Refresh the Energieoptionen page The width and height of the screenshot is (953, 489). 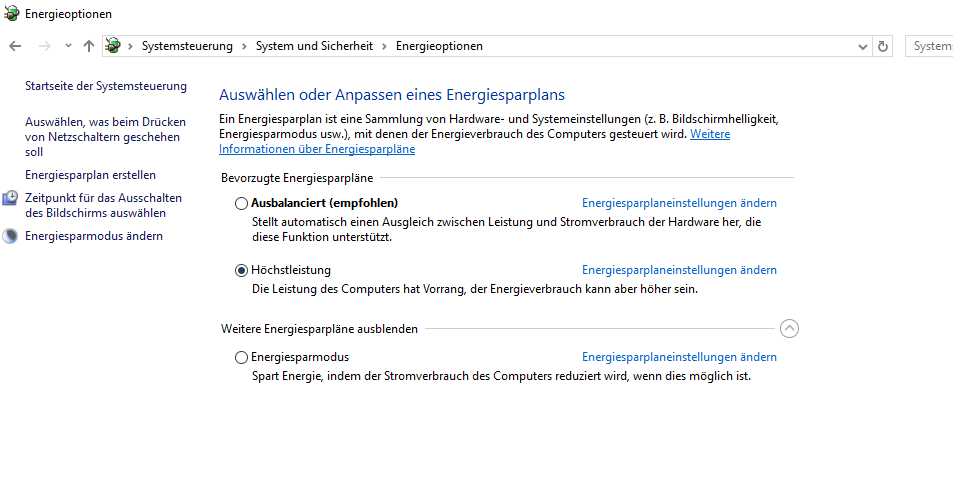tap(882, 46)
